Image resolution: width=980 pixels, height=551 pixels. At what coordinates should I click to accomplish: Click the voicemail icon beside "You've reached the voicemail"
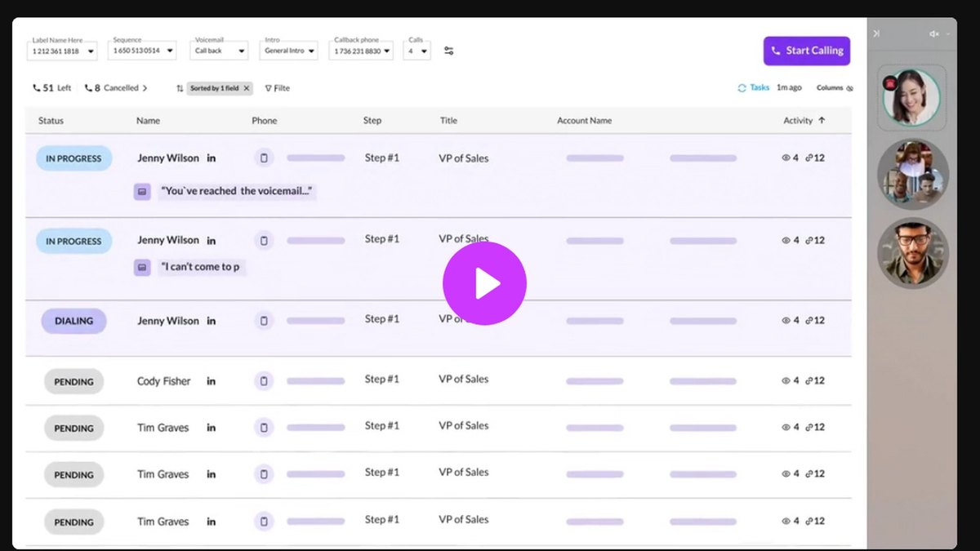coord(142,191)
